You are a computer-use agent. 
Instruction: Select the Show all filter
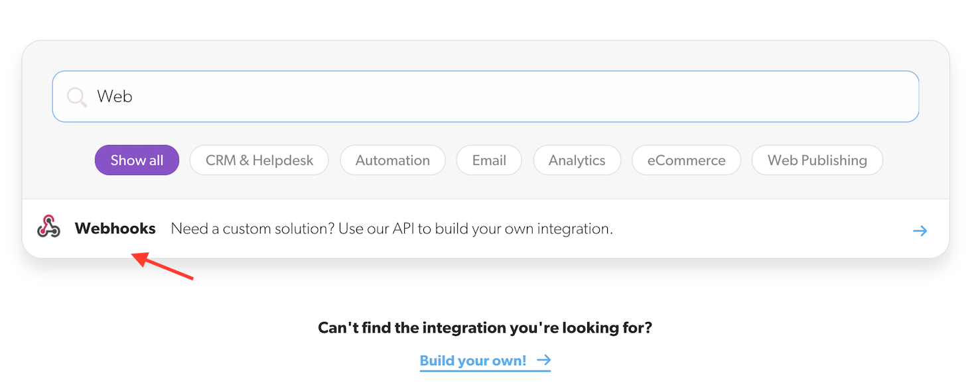click(137, 160)
